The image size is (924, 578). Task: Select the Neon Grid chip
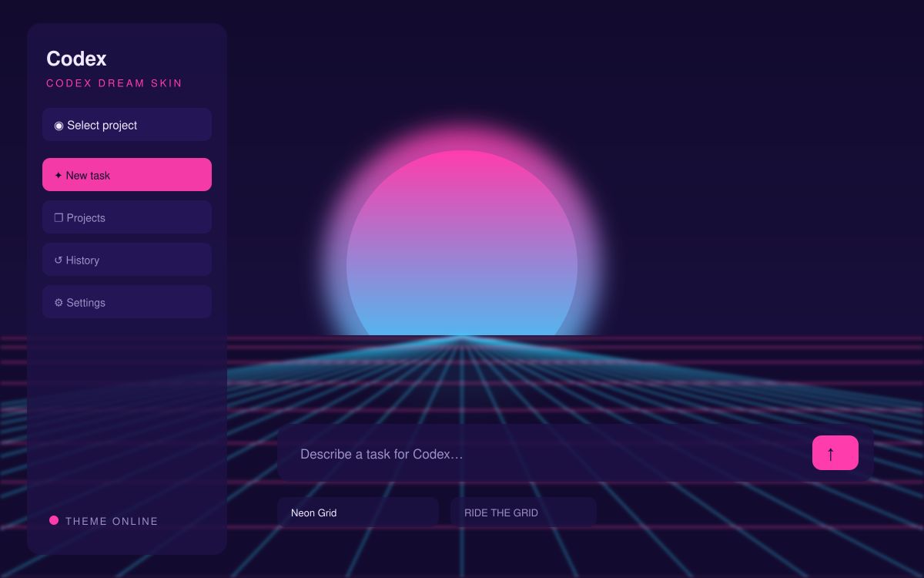click(358, 512)
